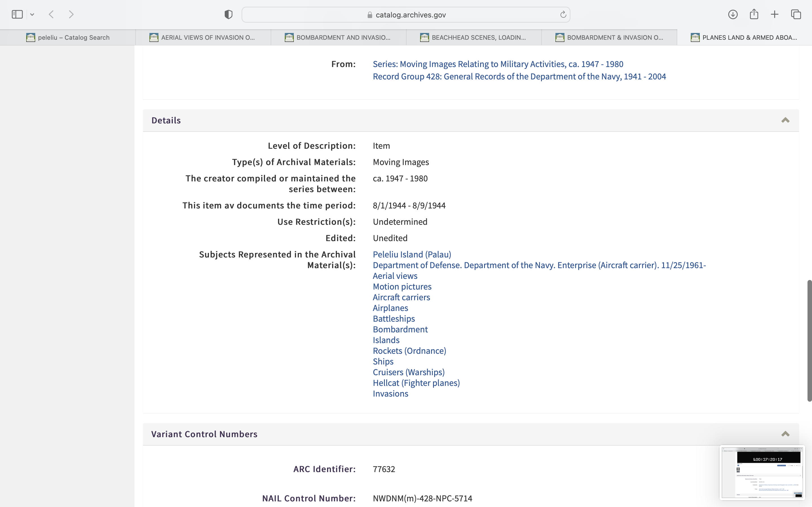Click the share icon
The image size is (812, 507).
point(754,14)
